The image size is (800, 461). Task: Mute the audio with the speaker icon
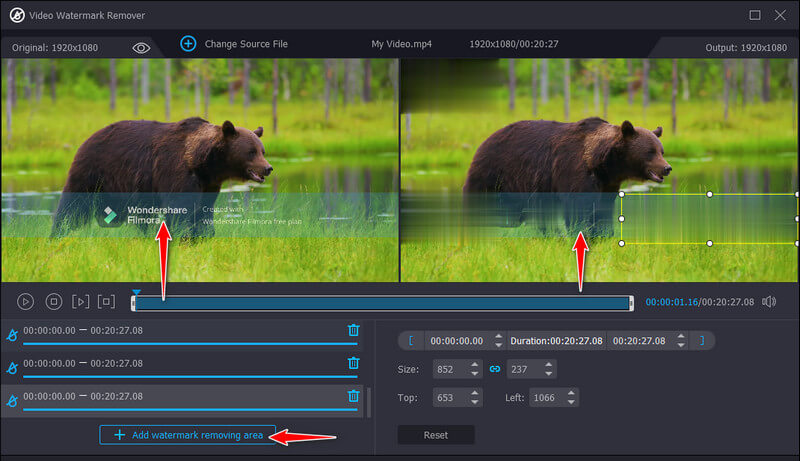(769, 301)
